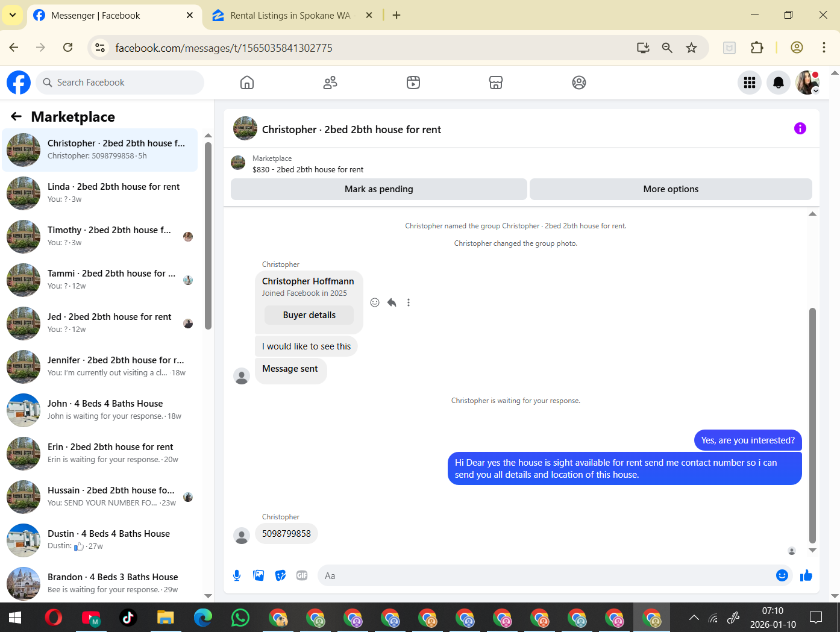The width and height of the screenshot is (840, 632).
Task: Open the Linda 2bed 2bth house conversation
Action: tap(100, 193)
